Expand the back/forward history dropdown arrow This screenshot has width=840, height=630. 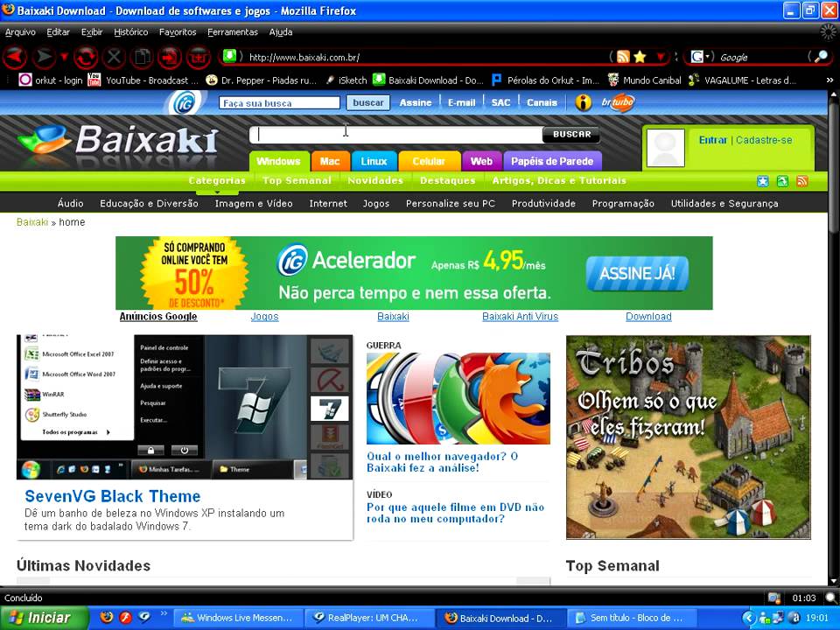(x=64, y=58)
